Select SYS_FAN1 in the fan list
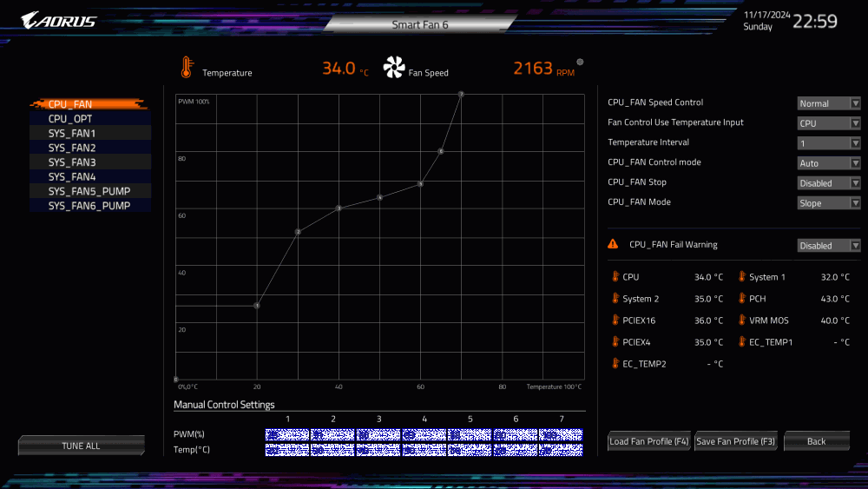The width and height of the screenshot is (868, 489). coord(89,133)
